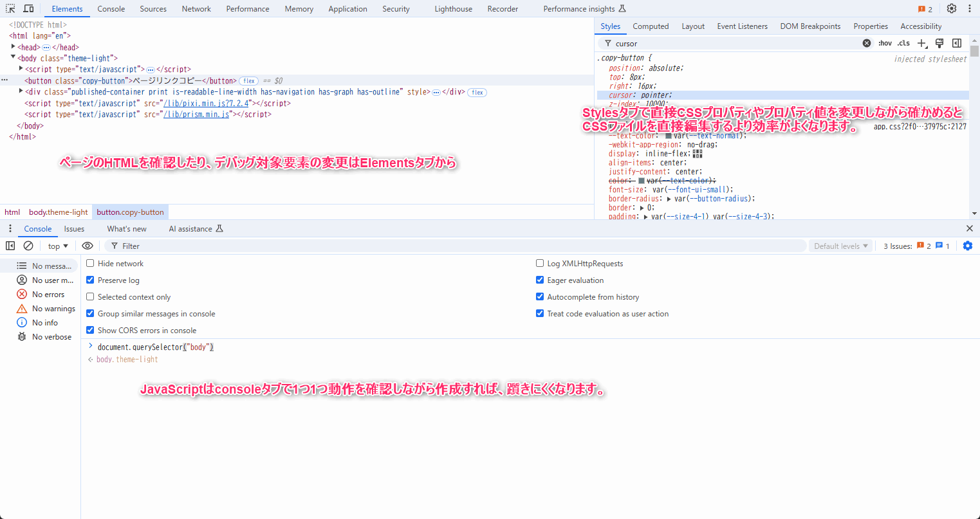Create a live expression with eye icon
Screen dimensions: 980x519
click(x=88, y=246)
